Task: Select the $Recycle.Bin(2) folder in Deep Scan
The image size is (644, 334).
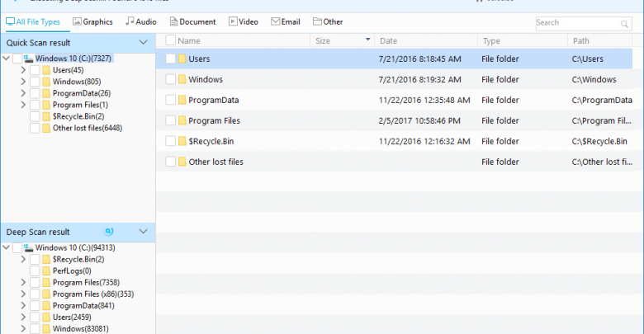Action: (x=78, y=259)
